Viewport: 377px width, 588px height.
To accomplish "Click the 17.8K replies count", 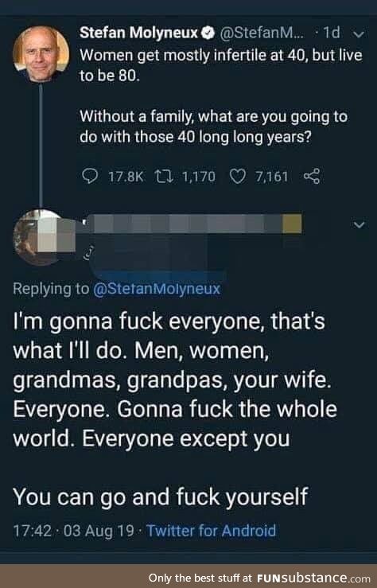I will 126,176.
